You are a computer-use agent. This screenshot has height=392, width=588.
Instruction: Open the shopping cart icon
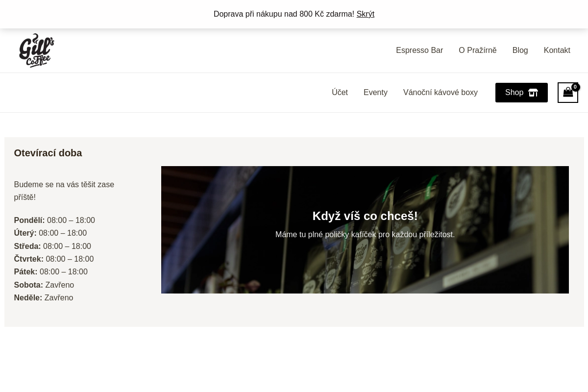[x=568, y=93]
